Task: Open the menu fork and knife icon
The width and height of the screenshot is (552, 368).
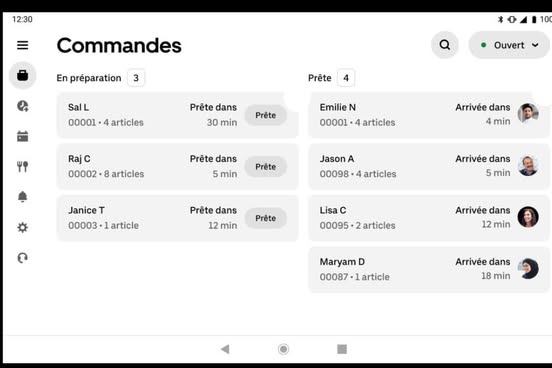Action: coord(23,166)
